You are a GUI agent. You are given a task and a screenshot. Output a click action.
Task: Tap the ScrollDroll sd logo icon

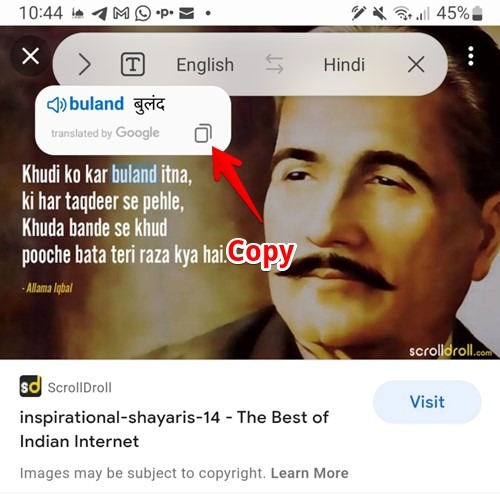[x=30, y=386]
